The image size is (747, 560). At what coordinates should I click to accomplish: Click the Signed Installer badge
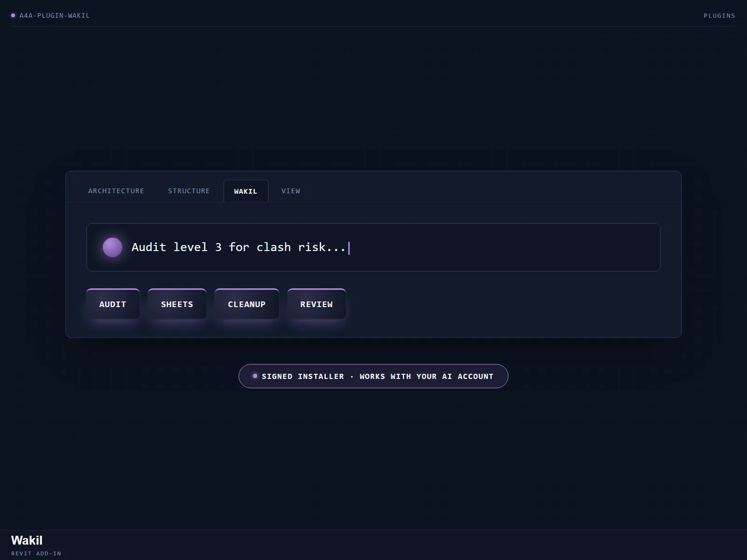coord(373,376)
